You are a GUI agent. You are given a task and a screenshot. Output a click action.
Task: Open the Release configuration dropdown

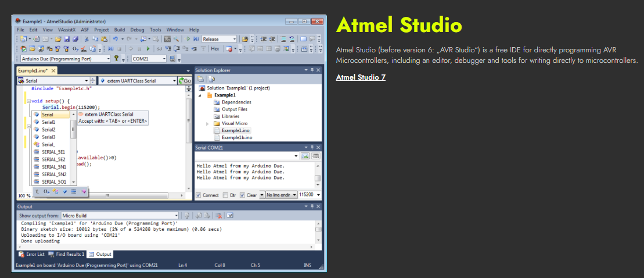tap(234, 39)
